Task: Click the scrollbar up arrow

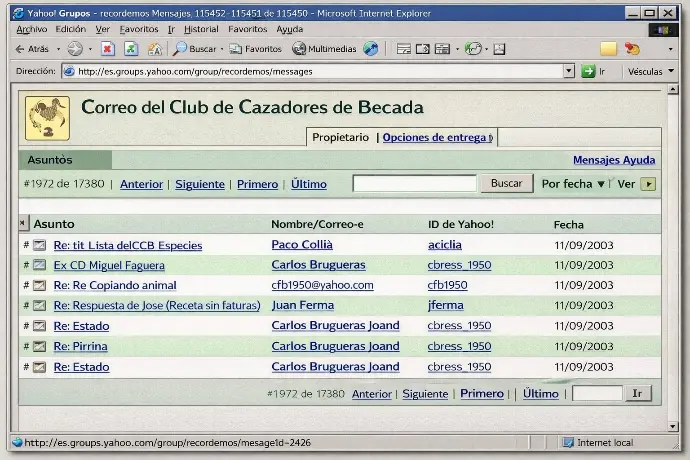Action: click(672, 90)
